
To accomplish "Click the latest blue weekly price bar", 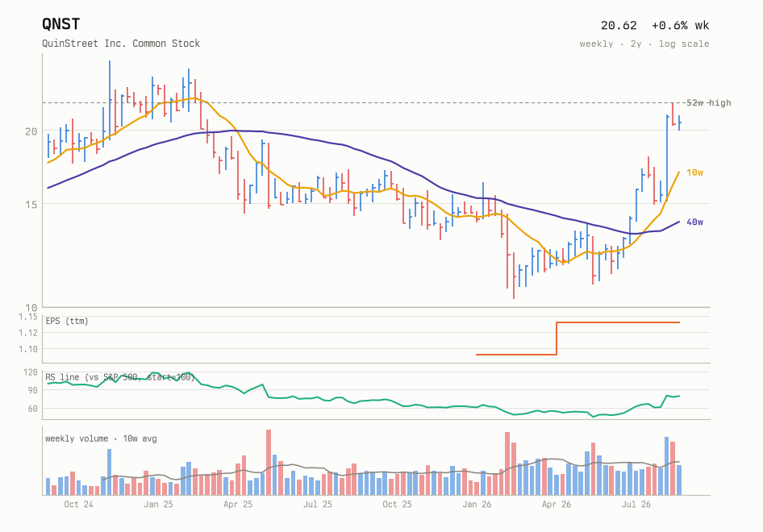I will pos(679,123).
